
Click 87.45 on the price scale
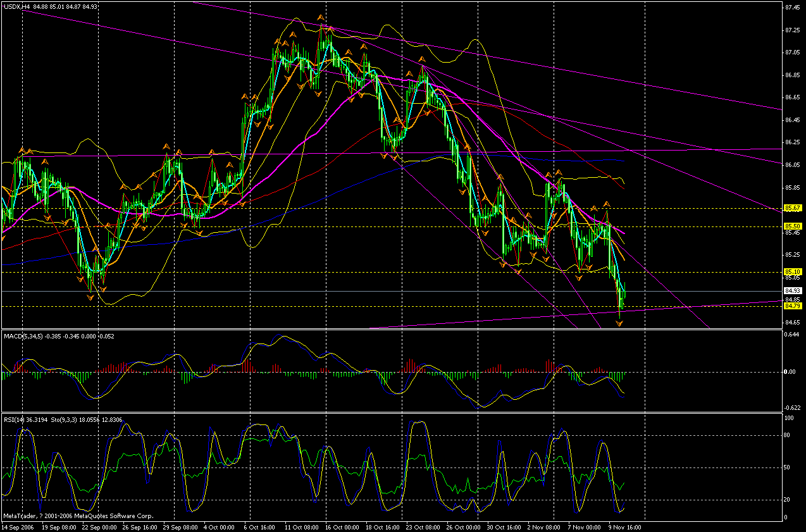point(793,8)
